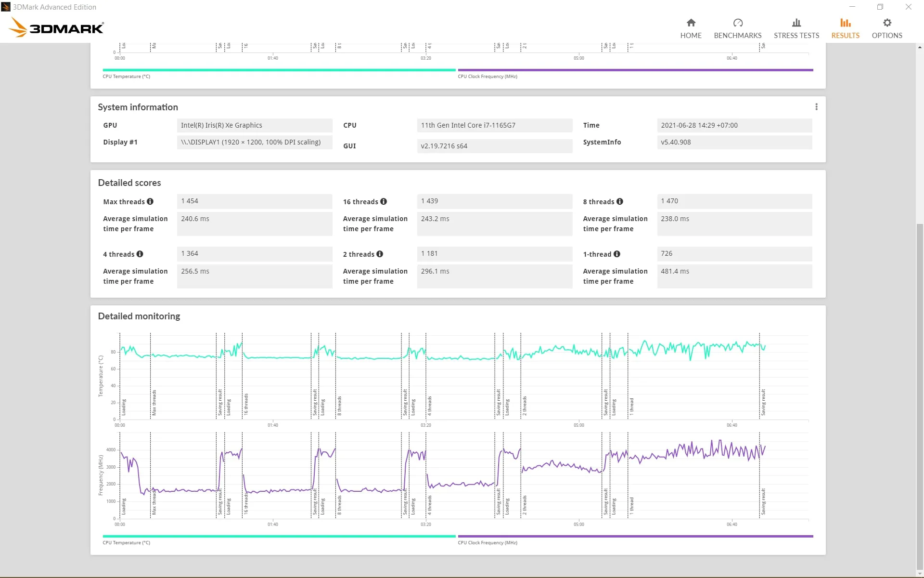Screen dimensions: 924x578
Task: Open the Stress Tests tab
Action: [x=796, y=28]
